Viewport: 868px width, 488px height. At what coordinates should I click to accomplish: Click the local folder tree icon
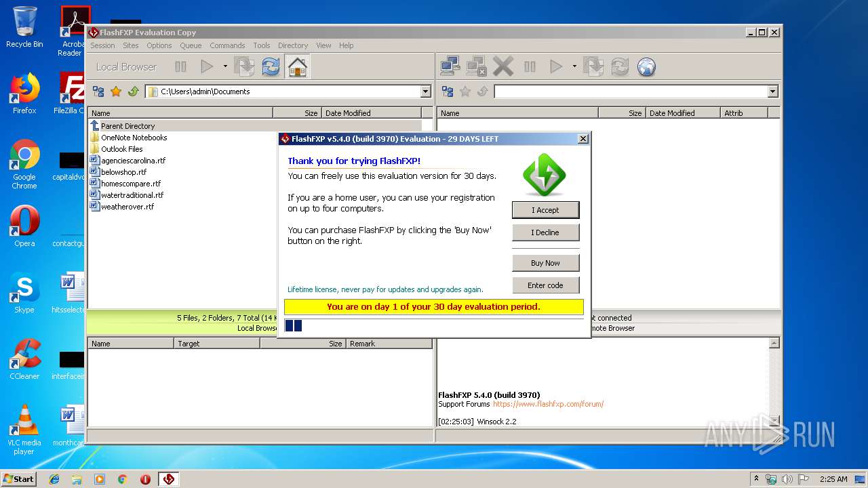[98, 91]
